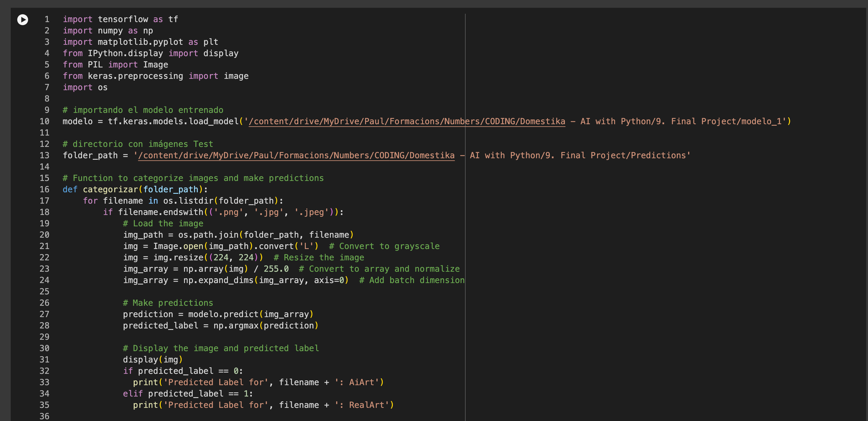The width and height of the screenshot is (868, 421).
Task: Click 'matplotlib.pyplot' in the third import
Action: [140, 42]
